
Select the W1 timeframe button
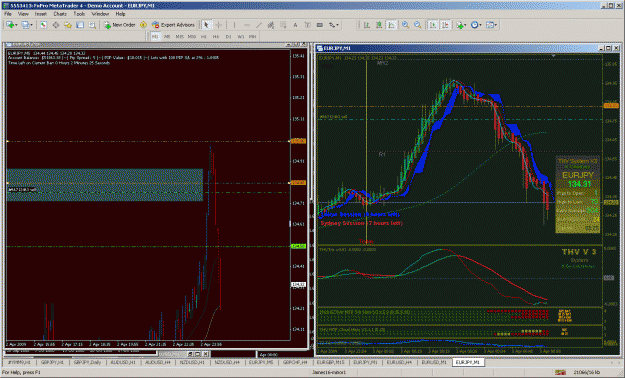pyautogui.click(x=240, y=36)
